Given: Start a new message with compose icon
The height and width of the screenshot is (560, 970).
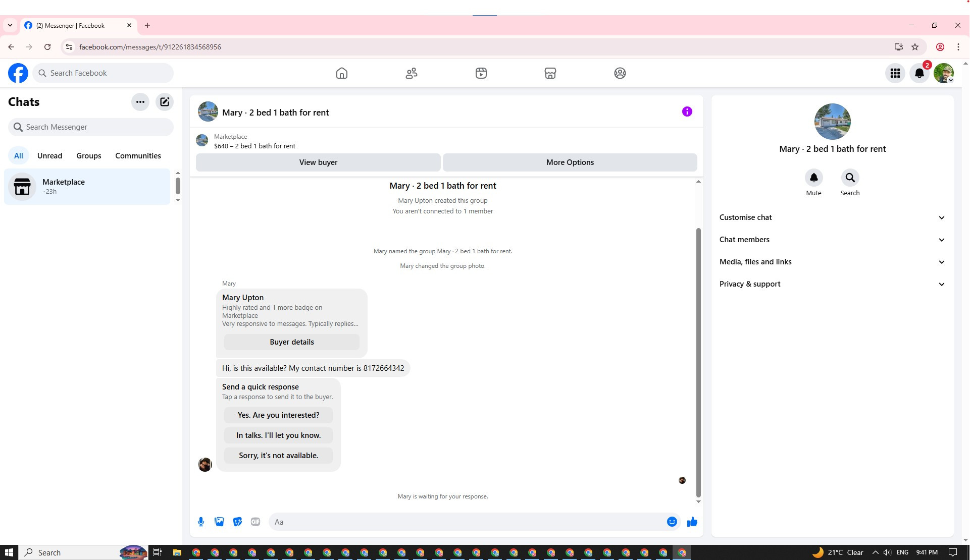Looking at the screenshot, I should (x=165, y=102).
